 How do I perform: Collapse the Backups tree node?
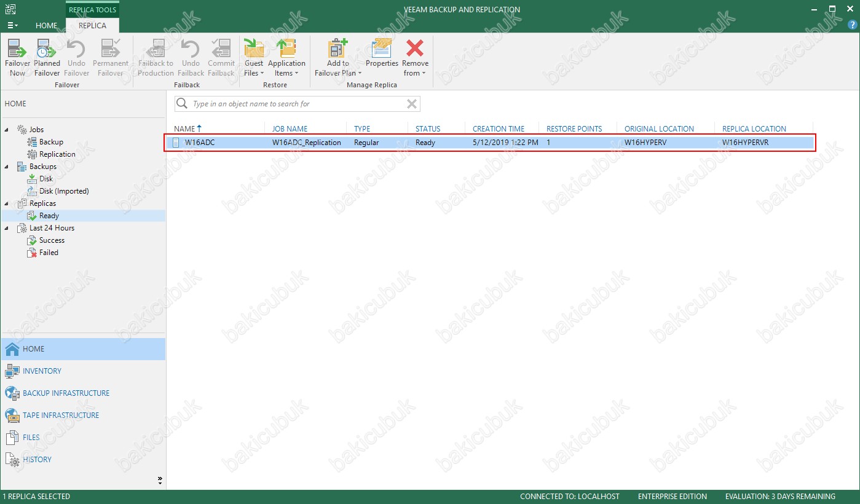[7, 167]
